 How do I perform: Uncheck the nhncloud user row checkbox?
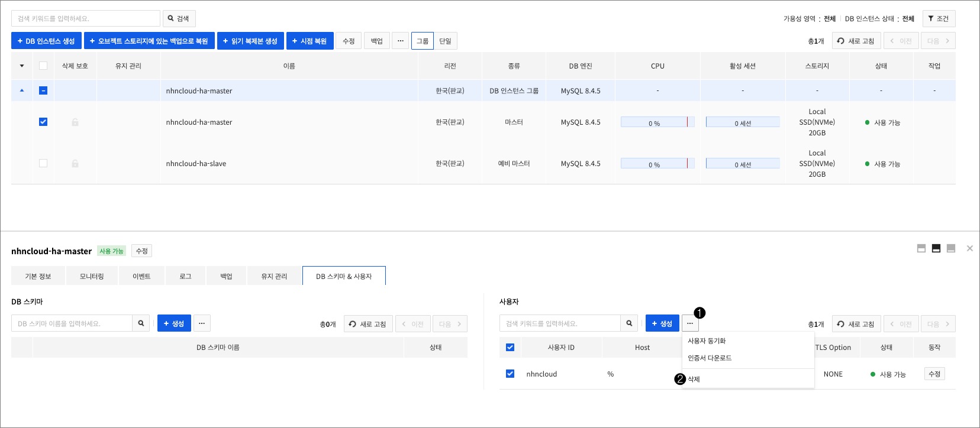(510, 374)
